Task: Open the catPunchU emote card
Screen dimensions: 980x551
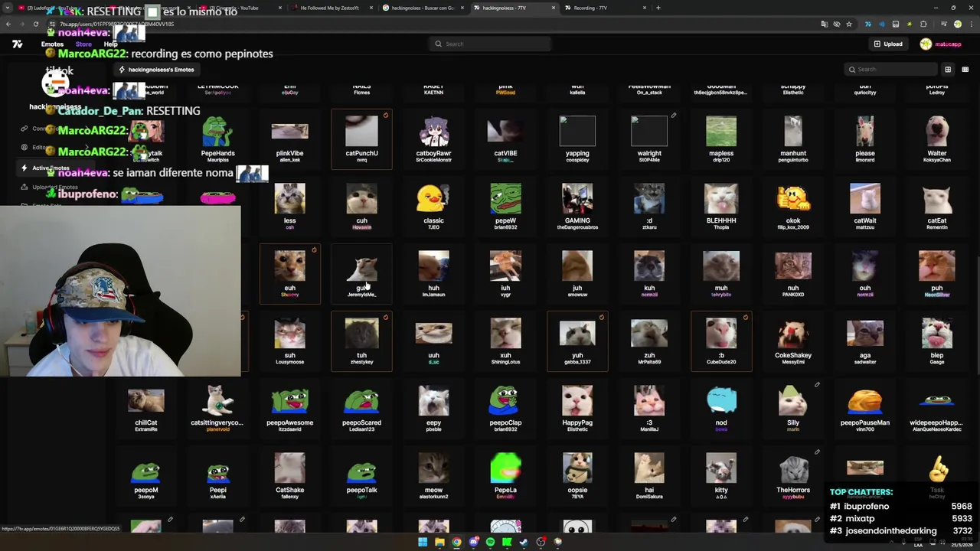Action: [361, 138]
